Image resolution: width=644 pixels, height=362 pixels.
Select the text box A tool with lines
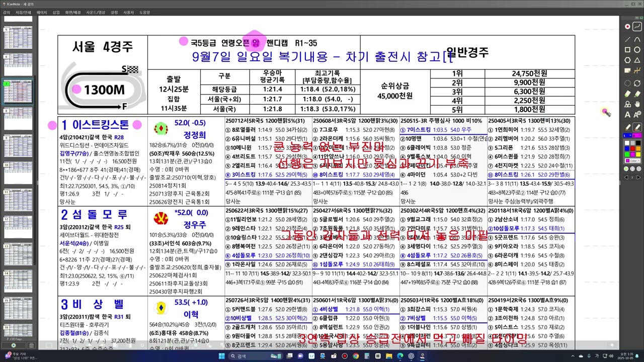click(637, 114)
